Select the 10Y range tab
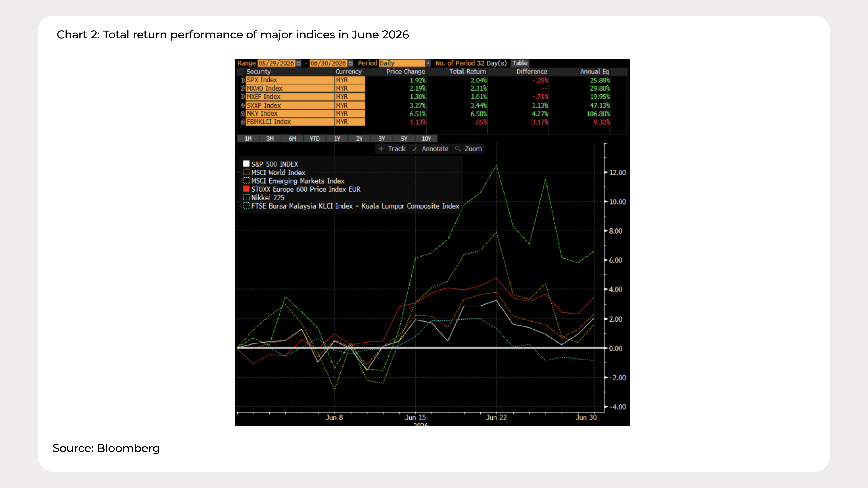868x488 pixels. point(426,139)
